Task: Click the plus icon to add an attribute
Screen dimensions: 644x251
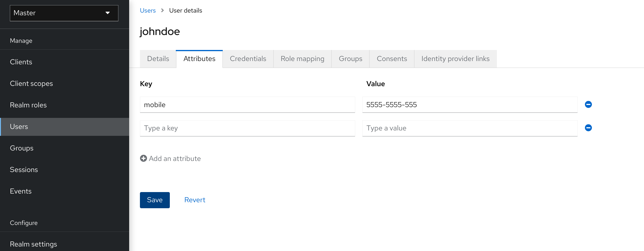Action: coord(144,158)
